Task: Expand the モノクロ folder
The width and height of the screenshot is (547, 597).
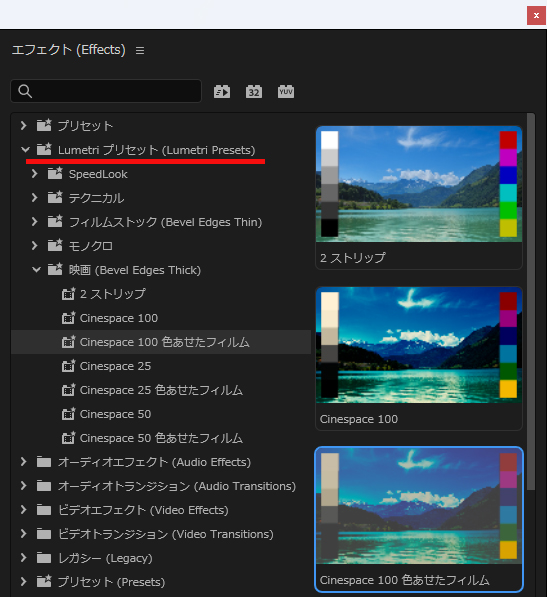Action: coord(35,246)
